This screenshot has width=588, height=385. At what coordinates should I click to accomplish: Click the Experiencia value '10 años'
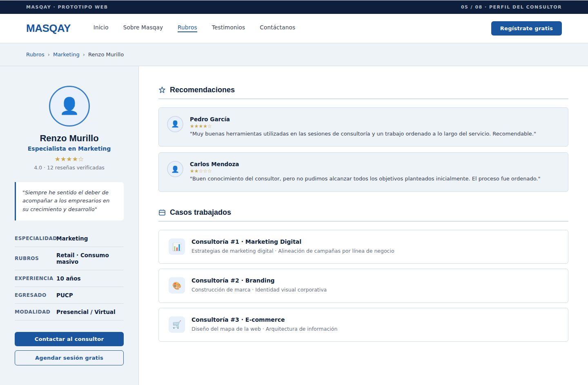[68, 278]
